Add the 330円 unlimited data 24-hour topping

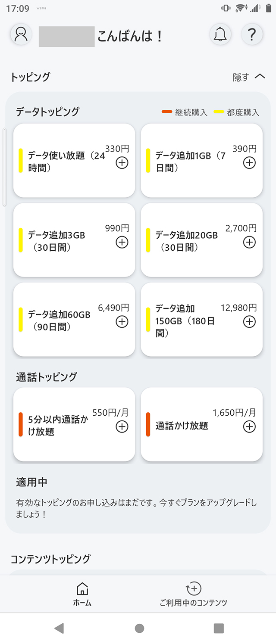pos(122,163)
